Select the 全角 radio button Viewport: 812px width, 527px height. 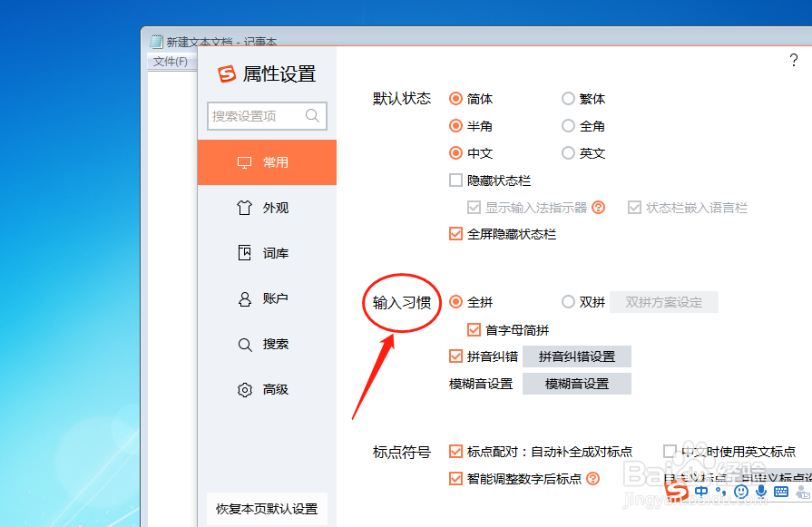pyautogui.click(x=568, y=126)
